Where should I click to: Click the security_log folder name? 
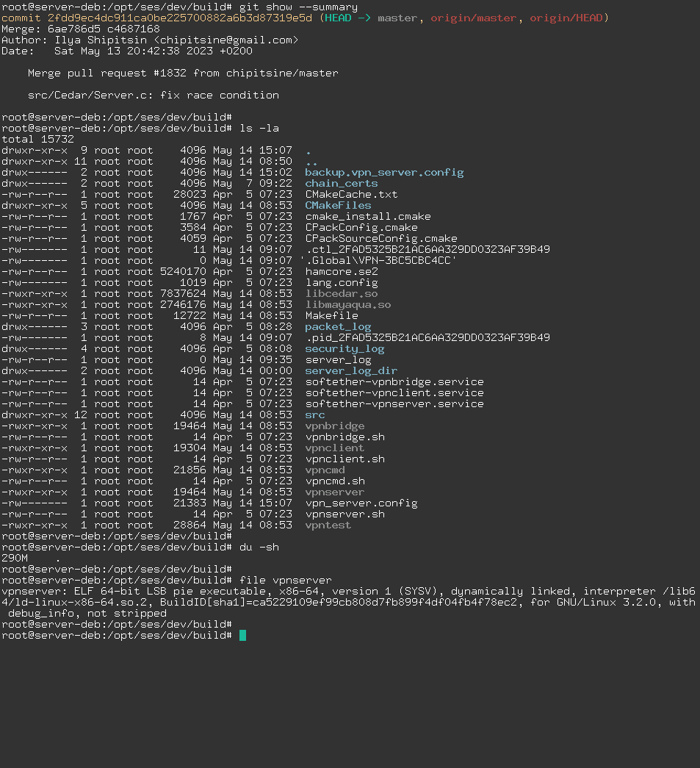tap(343, 348)
